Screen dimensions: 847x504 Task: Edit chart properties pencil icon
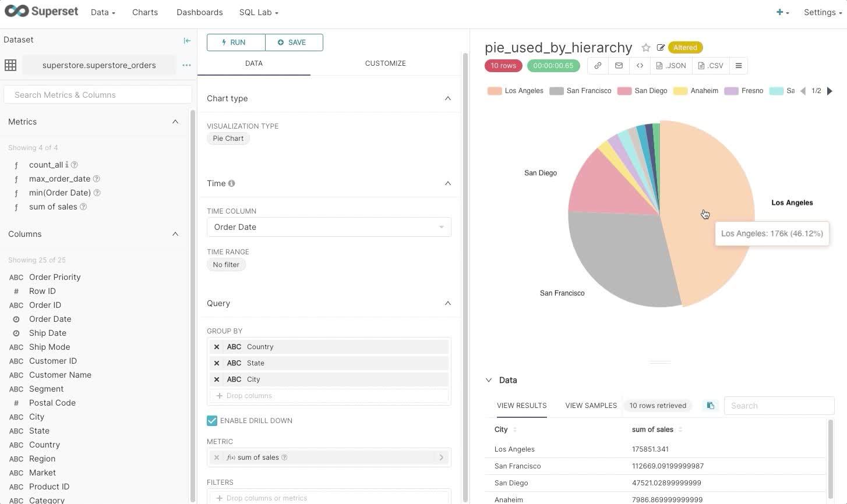[x=661, y=48]
